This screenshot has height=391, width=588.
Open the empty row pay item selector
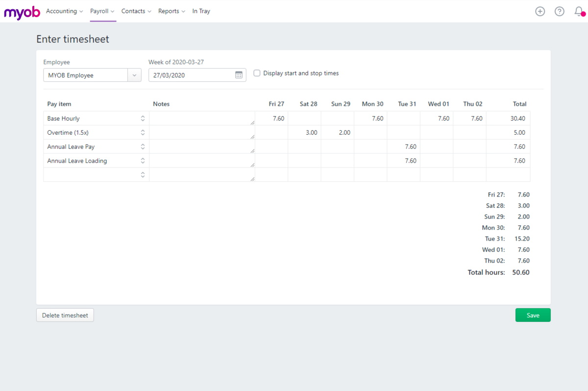coord(143,175)
